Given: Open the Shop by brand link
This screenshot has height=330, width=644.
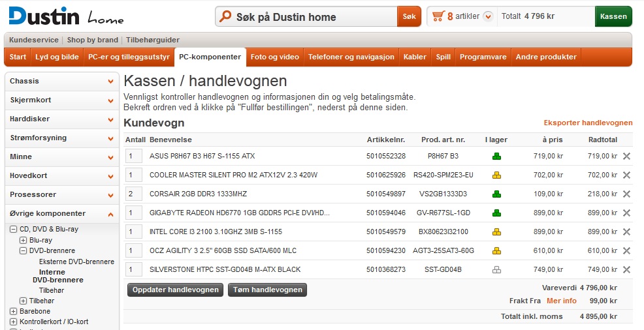Looking at the screenshot, I should tap(92, 40).
